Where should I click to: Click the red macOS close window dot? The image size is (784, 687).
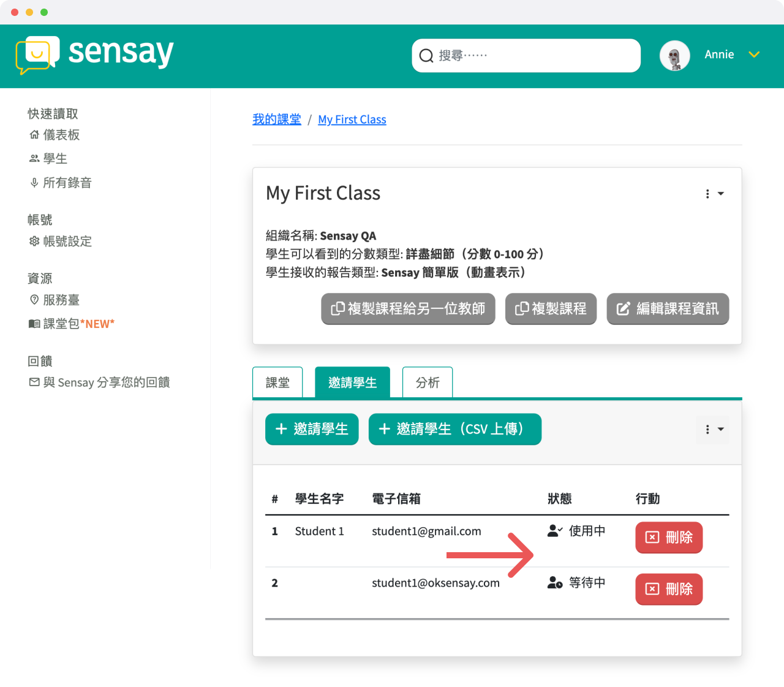(15, 12)
